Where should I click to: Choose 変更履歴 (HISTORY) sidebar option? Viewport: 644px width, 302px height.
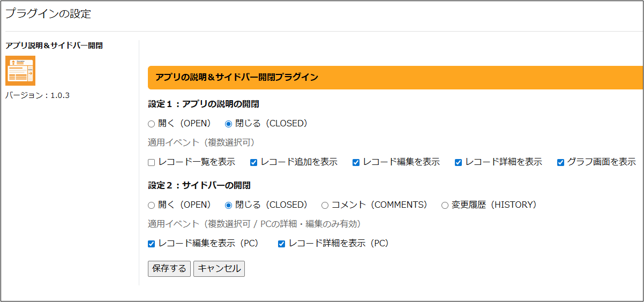point(445,205)
